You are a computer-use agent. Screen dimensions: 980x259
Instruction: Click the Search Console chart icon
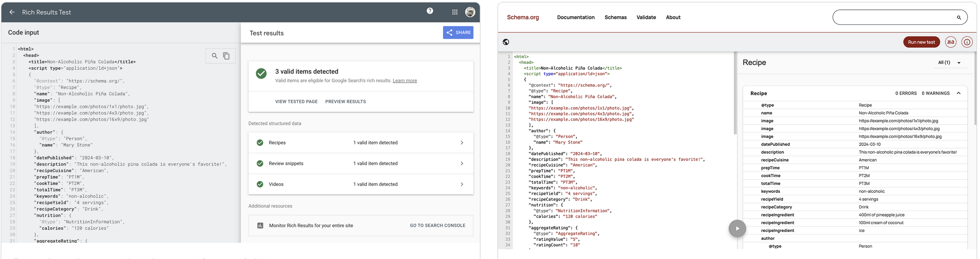[x=260, y=226]
